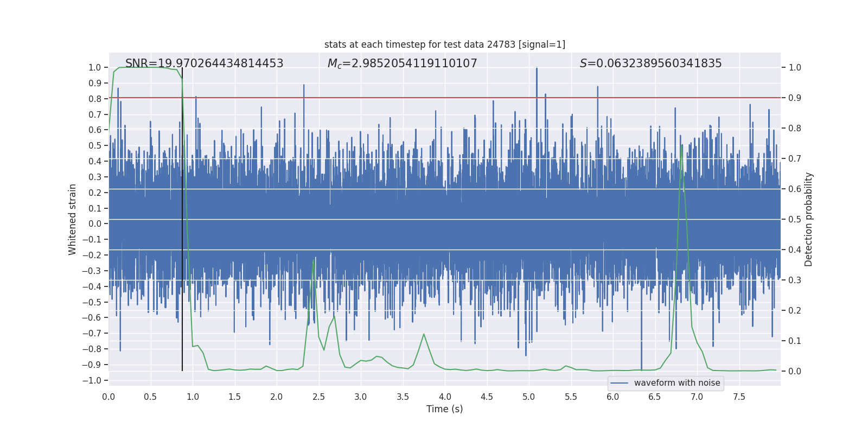Click the green curve peak near 2.4 seconds
Viewport: 868px width, 434px height.
point(314,261)
